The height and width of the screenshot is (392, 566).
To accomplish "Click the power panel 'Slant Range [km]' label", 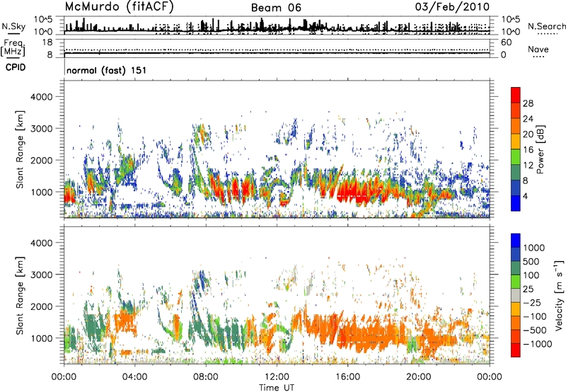I will coord(20,149).
